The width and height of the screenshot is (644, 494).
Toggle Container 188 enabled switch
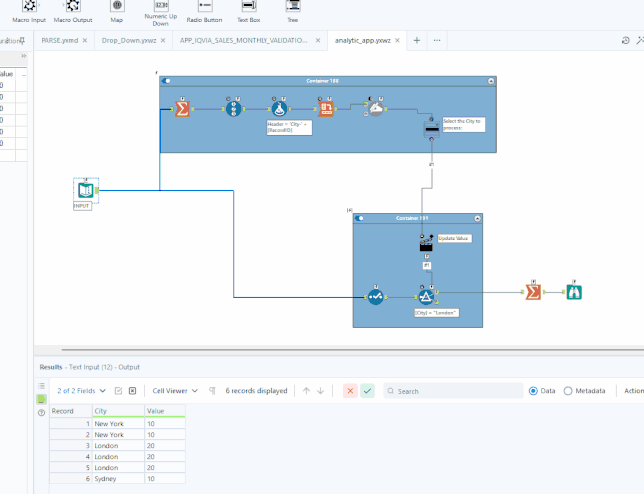166,81
